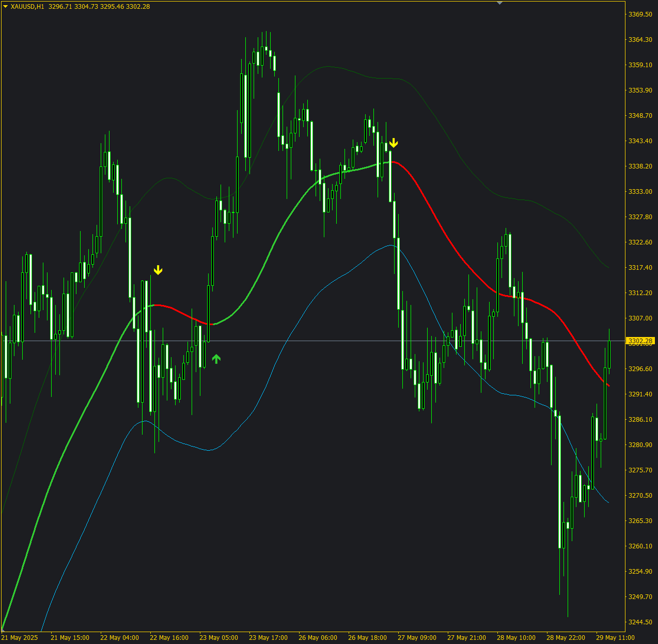The width and height of the screenshot is (658, 644).
Task: Click the 28 May 22:00 time label
Action: point(566,638)
